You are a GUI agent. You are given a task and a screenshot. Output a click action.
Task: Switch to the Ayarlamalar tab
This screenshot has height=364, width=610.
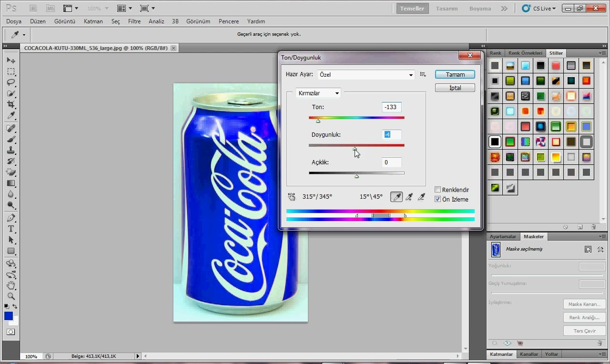(x=503, y=236)
